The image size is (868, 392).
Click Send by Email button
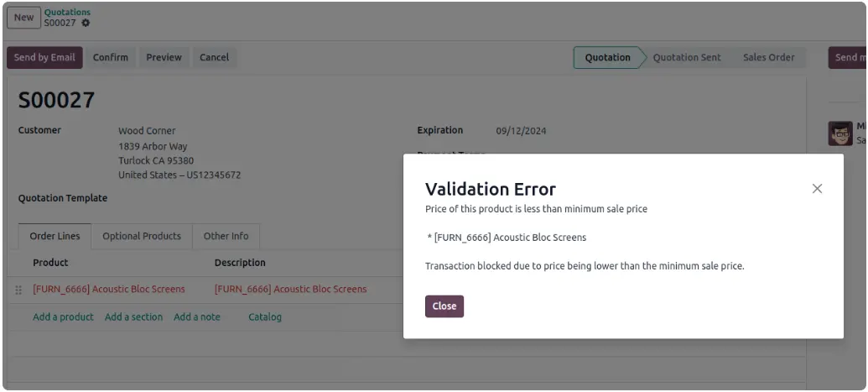(44, 58)
